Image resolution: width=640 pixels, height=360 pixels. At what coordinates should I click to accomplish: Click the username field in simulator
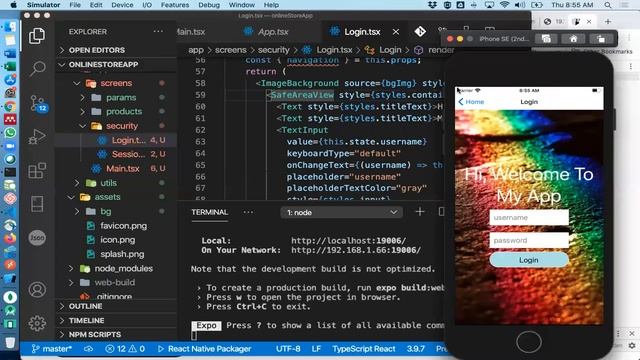coord(529,218)
